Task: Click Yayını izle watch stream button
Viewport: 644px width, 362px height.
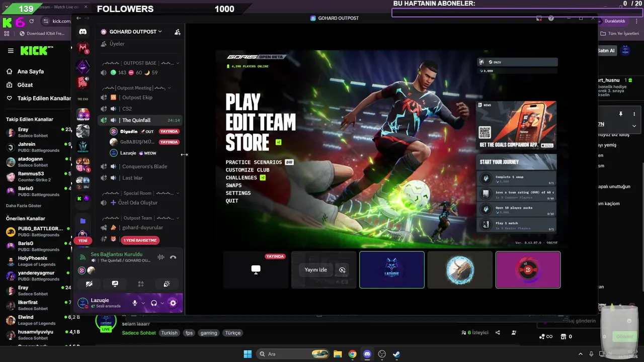Action: click(315, 270)
